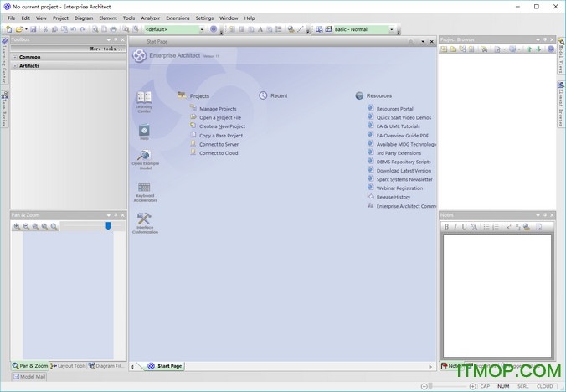Click inside the Notes text area
The image size is (566, 392).
tap(497, 296)
